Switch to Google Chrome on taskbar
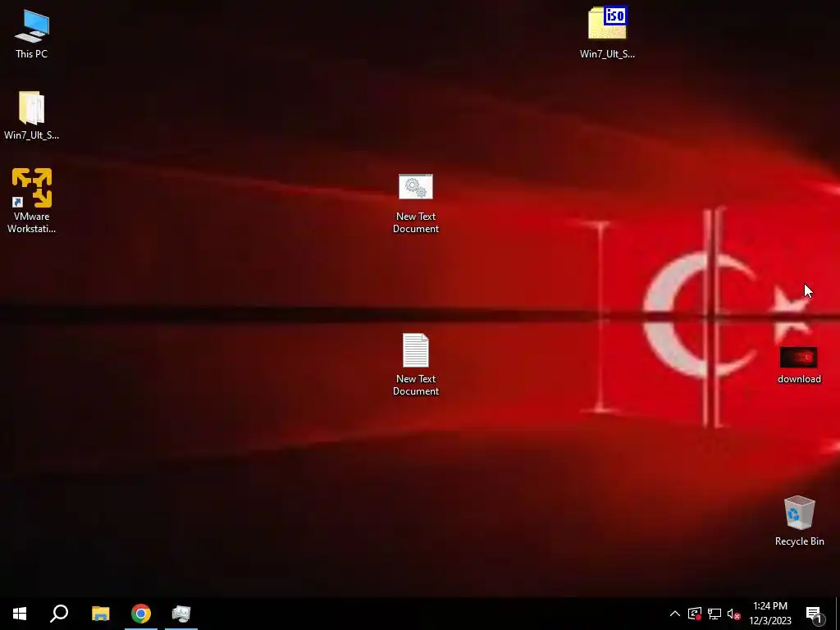This screenshot has height=630, width=840. tap(141, 614)
